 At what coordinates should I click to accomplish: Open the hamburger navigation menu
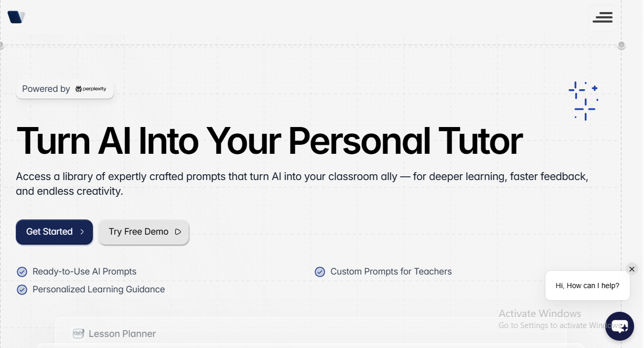[x=603, y=17]
